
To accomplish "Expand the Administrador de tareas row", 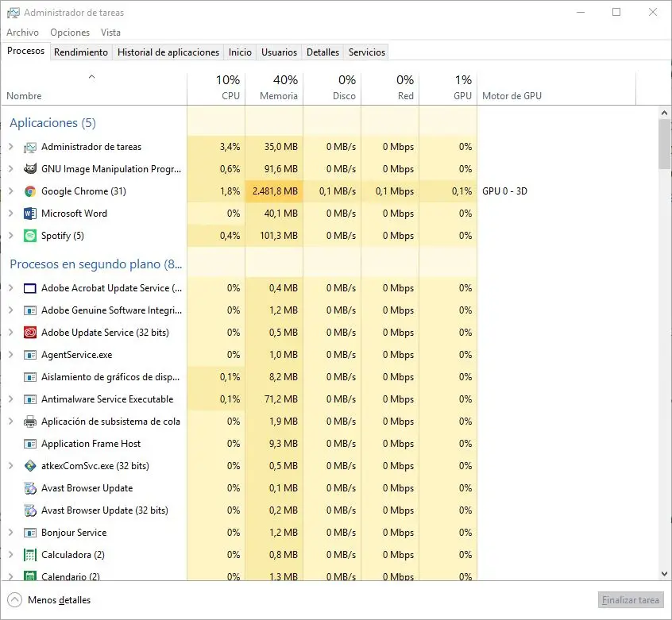I will pos(10,147).
